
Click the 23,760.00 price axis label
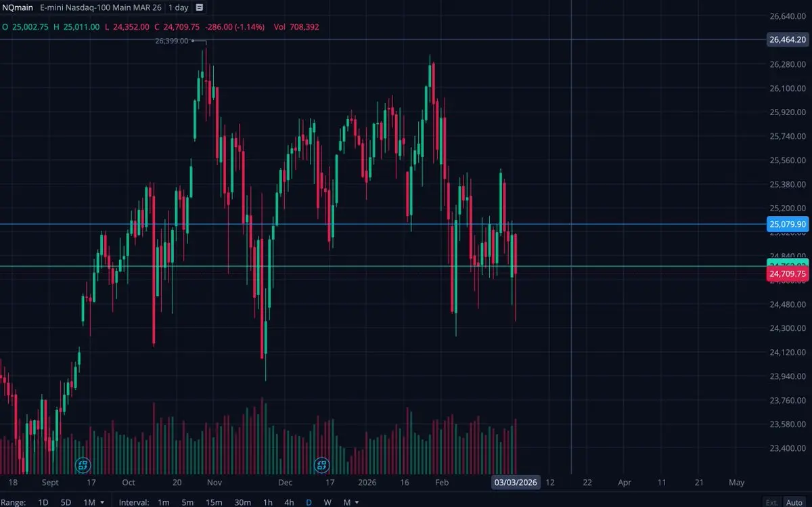coord(789,401)
